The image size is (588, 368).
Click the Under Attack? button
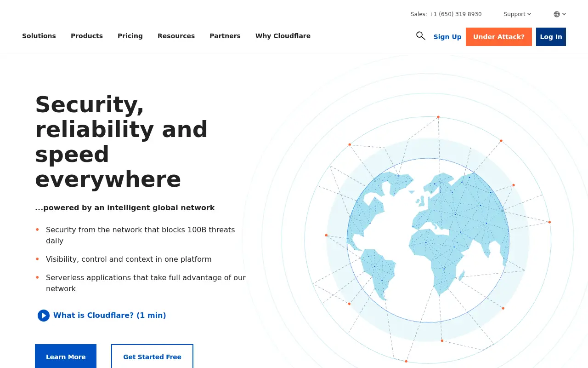(x=499, y=37)
